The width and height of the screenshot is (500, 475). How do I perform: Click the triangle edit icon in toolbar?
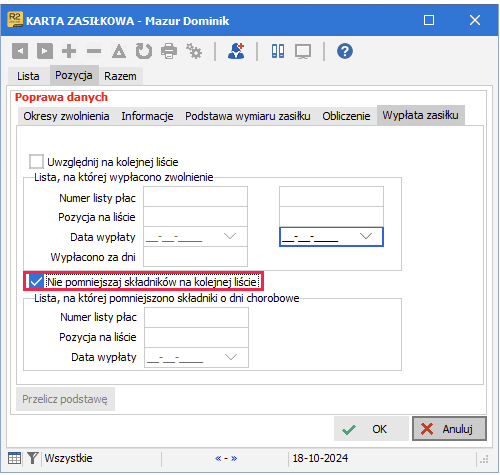[x=119, y=51]
